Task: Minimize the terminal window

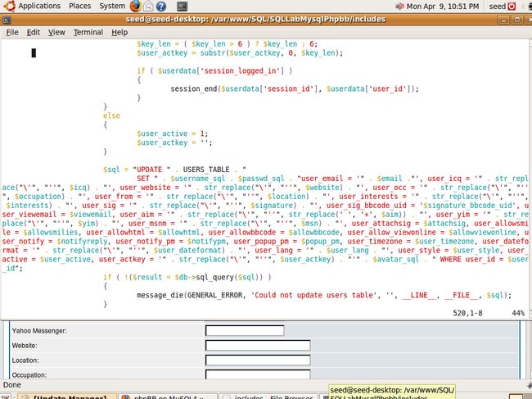Action: (504, 20)
